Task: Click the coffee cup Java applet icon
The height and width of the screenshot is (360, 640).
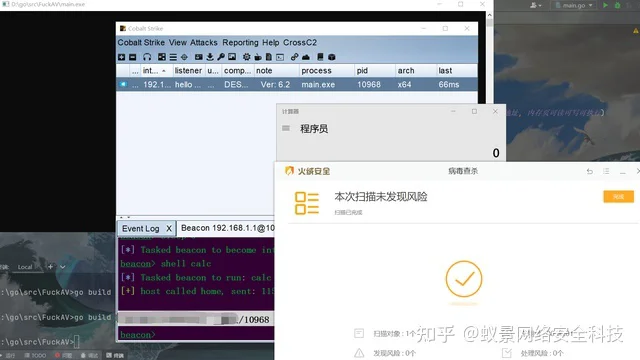Action: pyautogui.click(x=258, y=57)
